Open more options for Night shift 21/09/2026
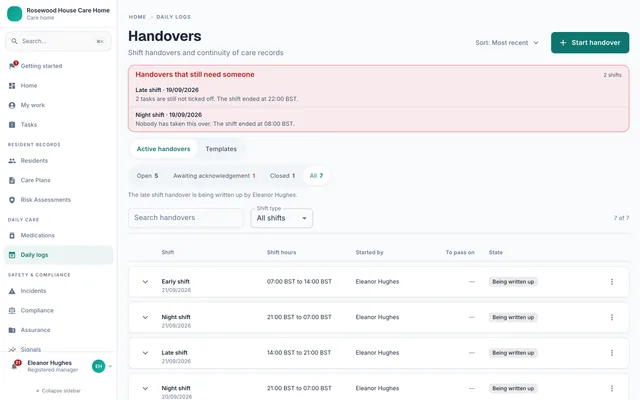This screenshot has height=400, width=640. coord(611,317)
